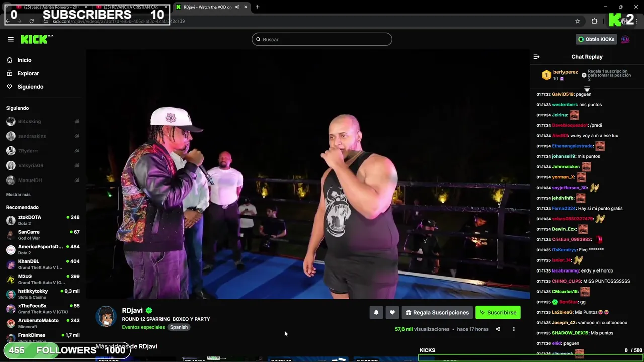Toggle the muted notification icon for ManuelDH

click(77, 180)
